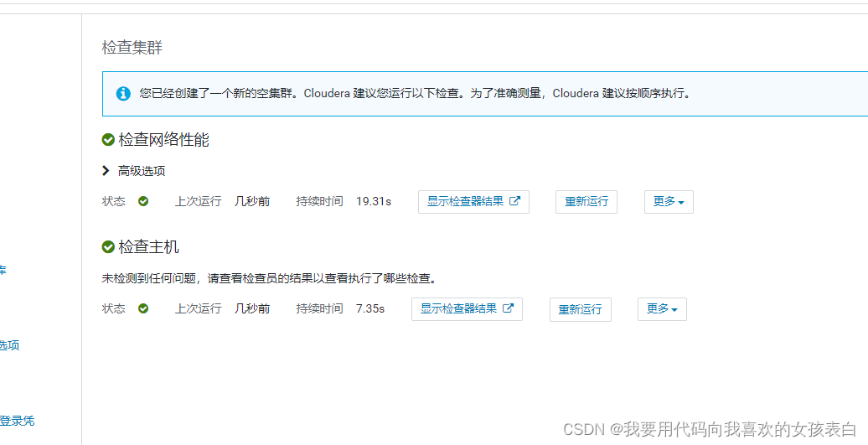This screenshot has width=868, height=445.
Task: Click the 检查主机 heading text
Action: click(148, 247)
